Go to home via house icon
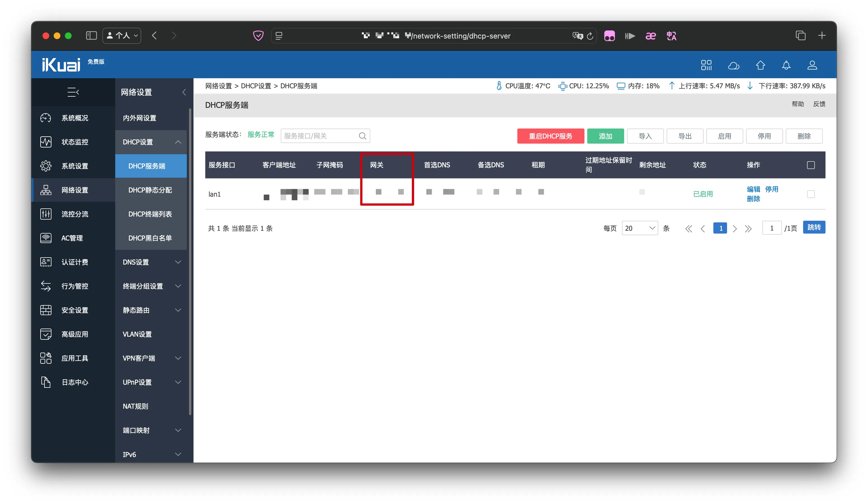The width and height of the screenshot is (868, 504). tap(761, 65)
